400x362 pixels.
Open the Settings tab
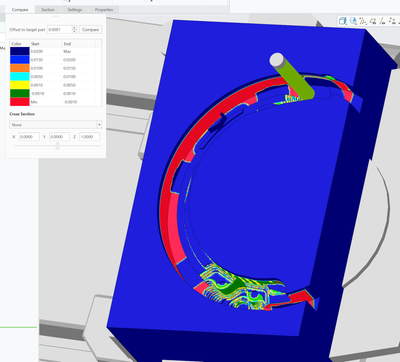point(75,10)
